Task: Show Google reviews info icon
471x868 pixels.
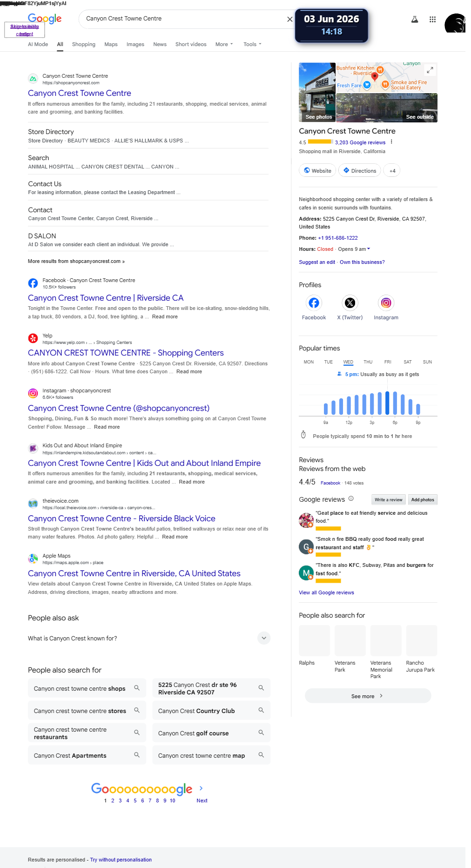Action: (351, 498)
